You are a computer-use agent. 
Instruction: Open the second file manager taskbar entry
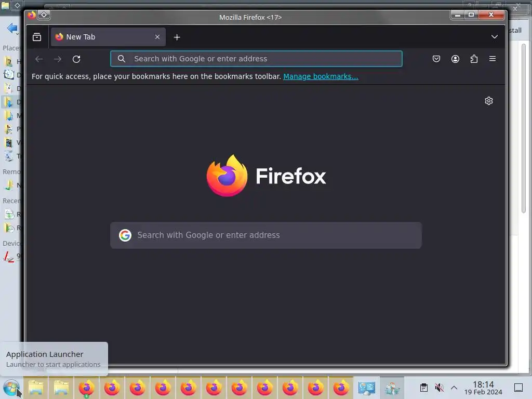tap(61, 388)
